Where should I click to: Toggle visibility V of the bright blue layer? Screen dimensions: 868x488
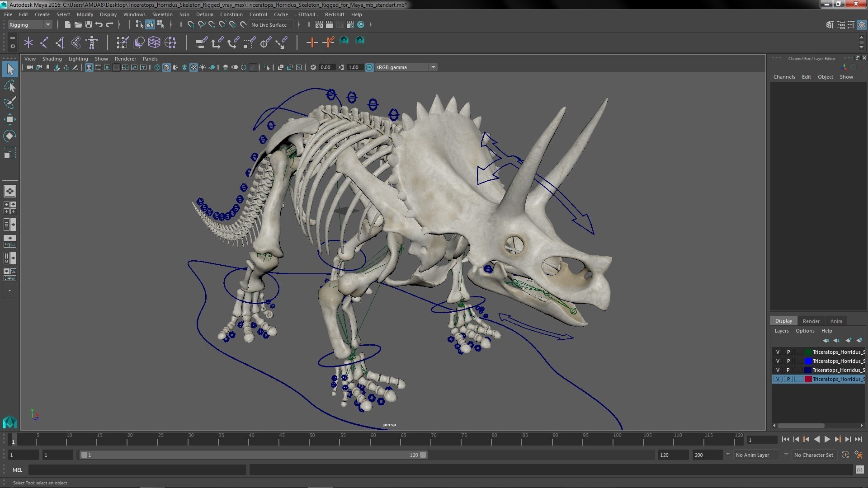click(778, 361)
